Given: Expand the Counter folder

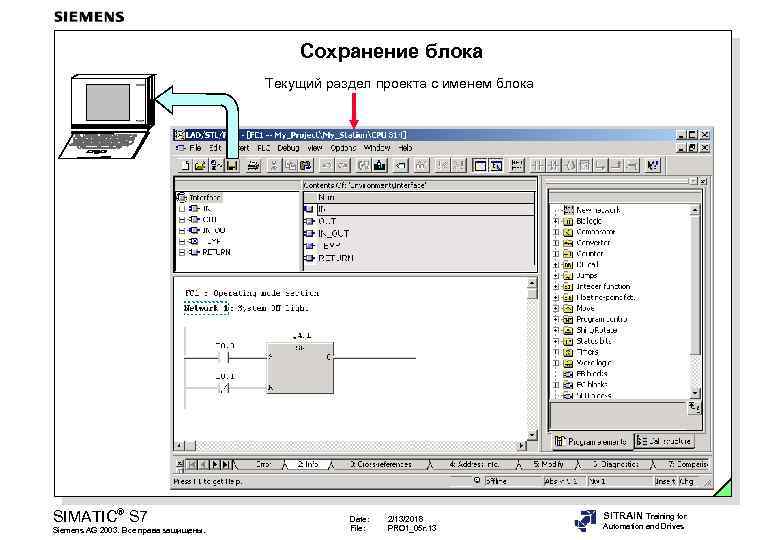Looking at the screenshot, I should pyautogui.click(x=557, y=254).
